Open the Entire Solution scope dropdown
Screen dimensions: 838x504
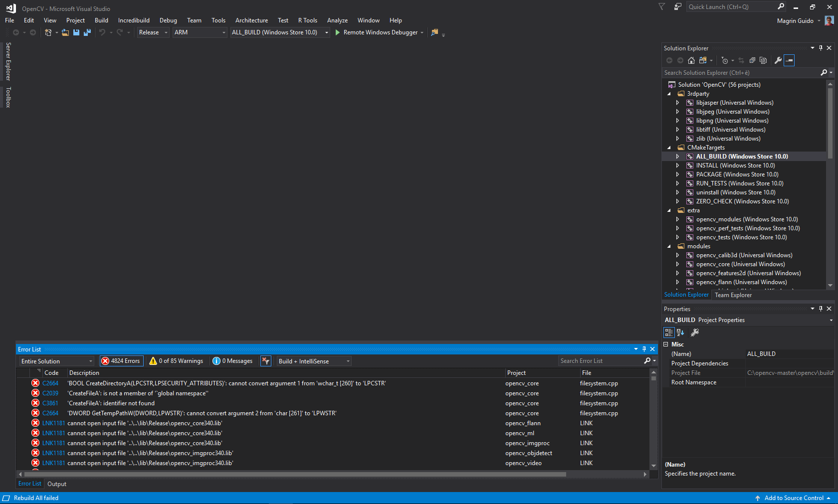tap(57, 361)
